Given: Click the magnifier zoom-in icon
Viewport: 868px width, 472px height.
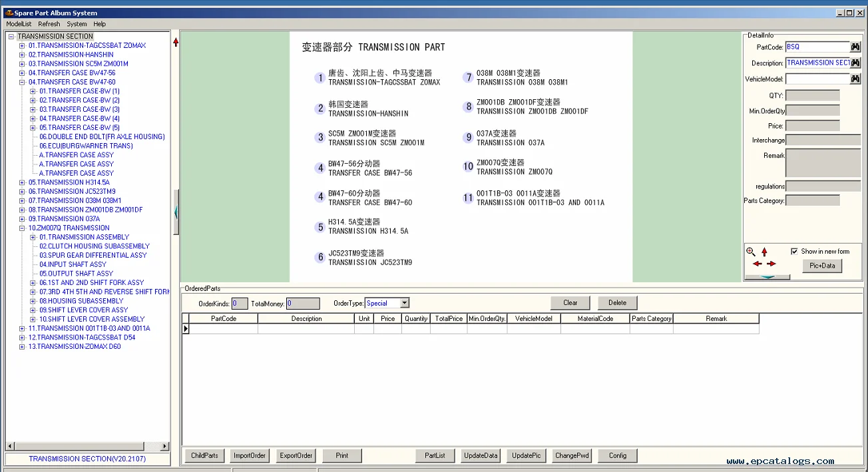Looking at the screenshot, I should point(751,252).
